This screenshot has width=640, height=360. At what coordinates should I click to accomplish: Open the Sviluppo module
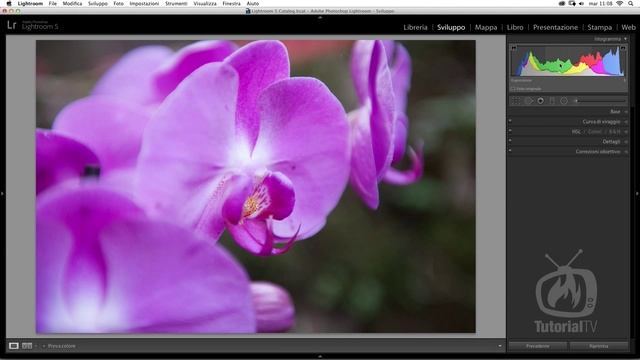point(451,27)
